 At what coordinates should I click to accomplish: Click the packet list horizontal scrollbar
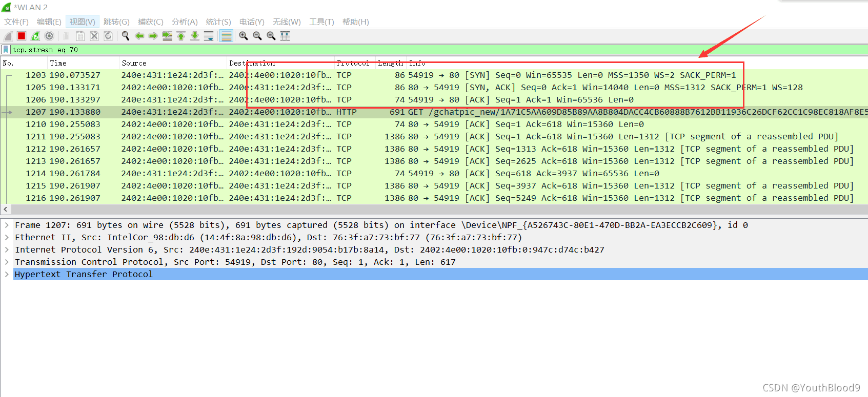439,210
